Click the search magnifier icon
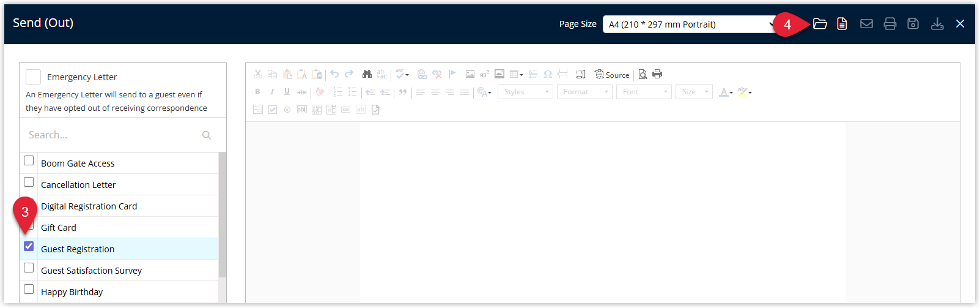Image resolution: width=980 pixels, height=308 pixels. pyautogui.click(x=207, y=135)
